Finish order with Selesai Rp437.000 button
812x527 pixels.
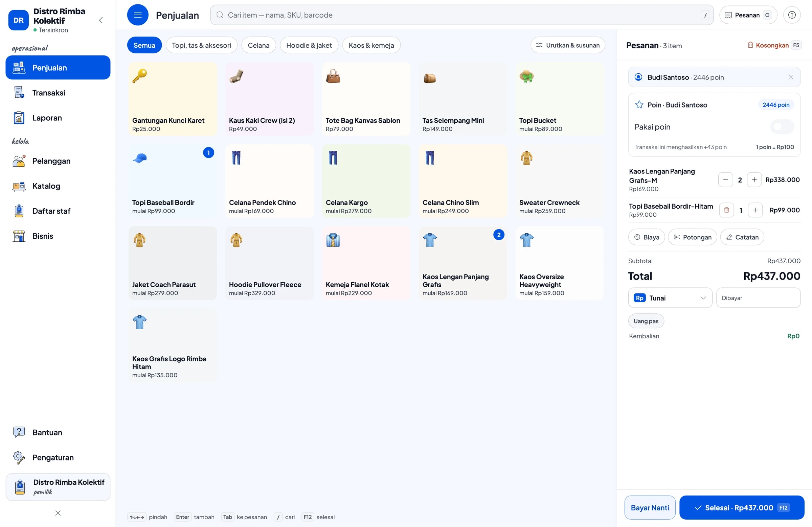[x=741, y=508]
